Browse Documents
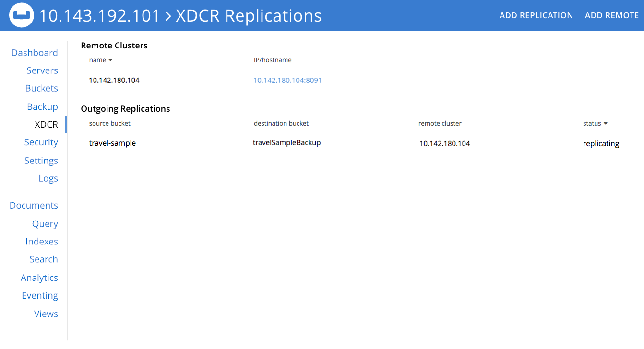The image size is (644, 349). (x=34, y=205)
